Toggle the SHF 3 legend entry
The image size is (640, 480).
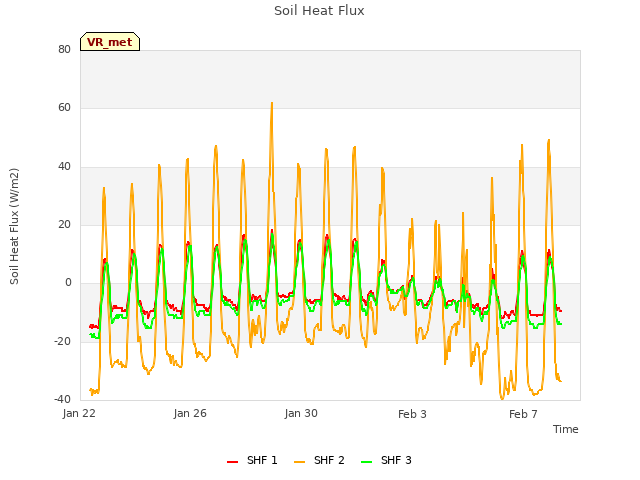click(x=386, y=460)
